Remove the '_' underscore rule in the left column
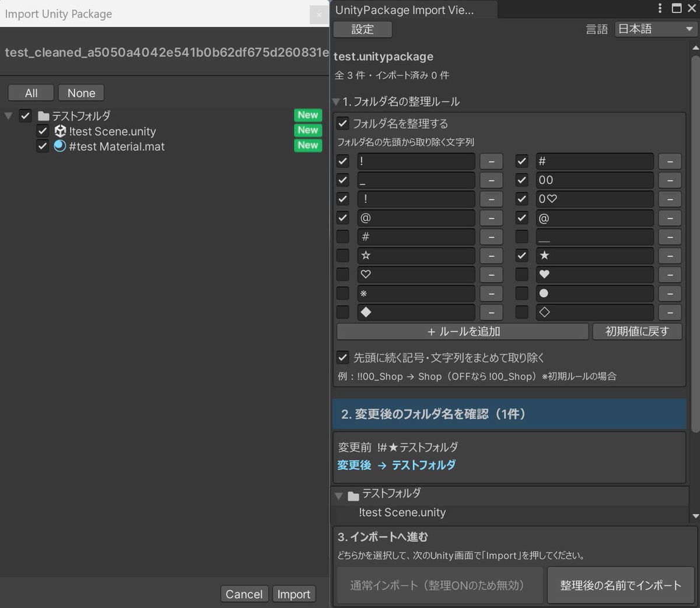 491,180
